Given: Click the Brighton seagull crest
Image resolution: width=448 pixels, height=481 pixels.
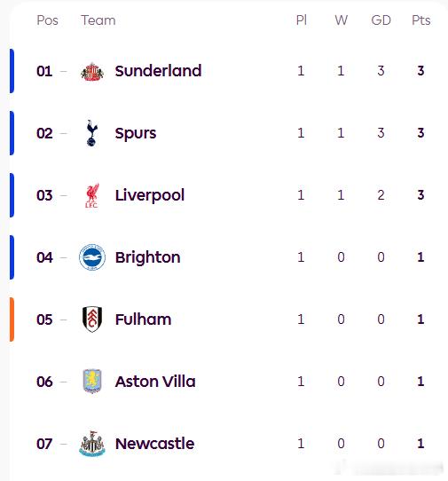Looking at the screenshot, I should click(92, 257).
